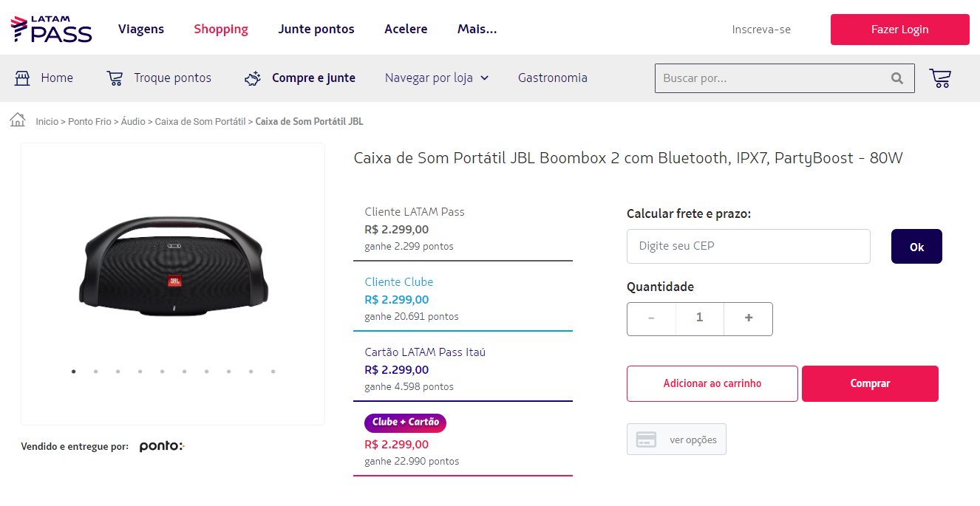The image size is (980, 506).
Task: Click the Comprar button
Action: 870,383
